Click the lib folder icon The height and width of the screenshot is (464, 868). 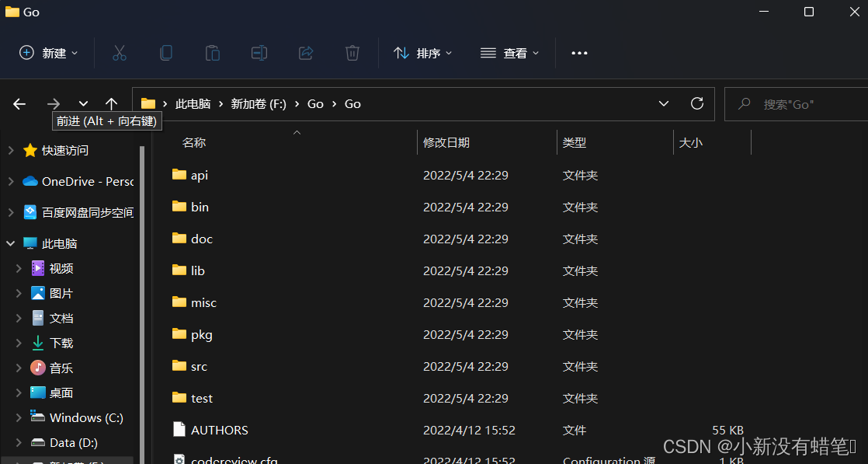pos(179,270)
